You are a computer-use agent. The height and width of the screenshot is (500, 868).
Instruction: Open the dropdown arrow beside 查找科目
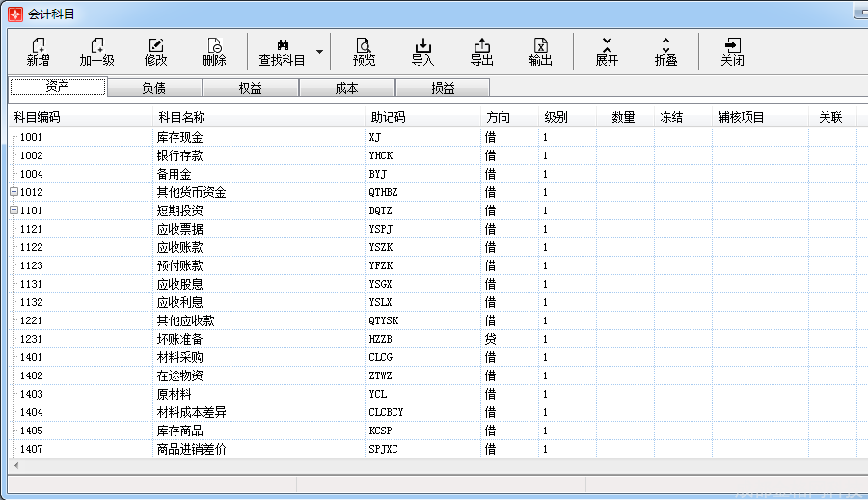tap(320, 51)
